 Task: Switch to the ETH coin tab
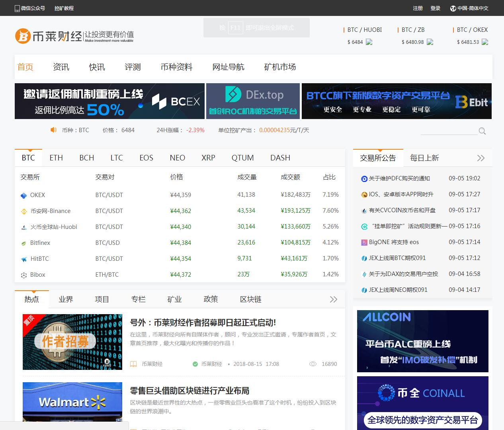coord(56,158)
